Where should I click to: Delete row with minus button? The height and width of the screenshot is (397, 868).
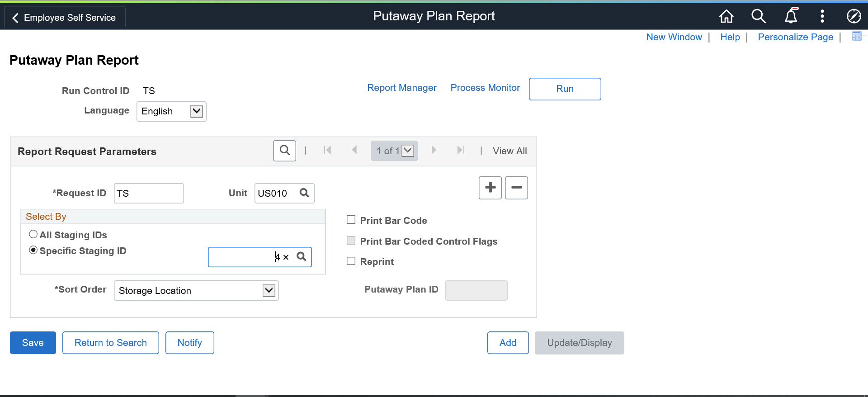click(516, 188)
